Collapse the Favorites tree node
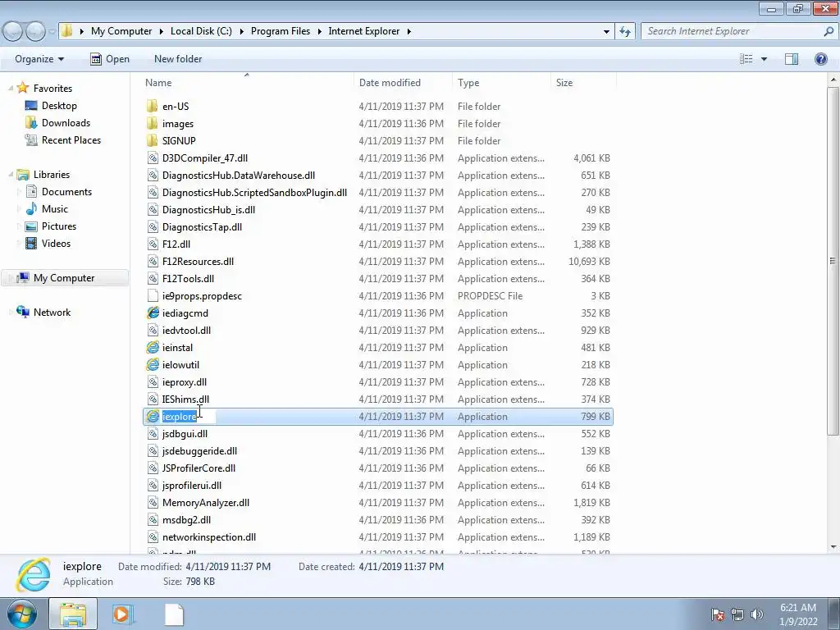 click(x=10, y=89)
